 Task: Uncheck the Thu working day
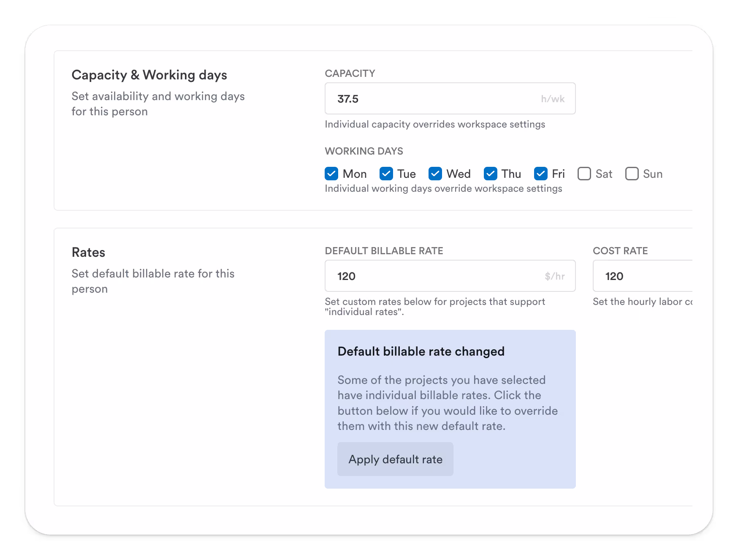(490, 174)
